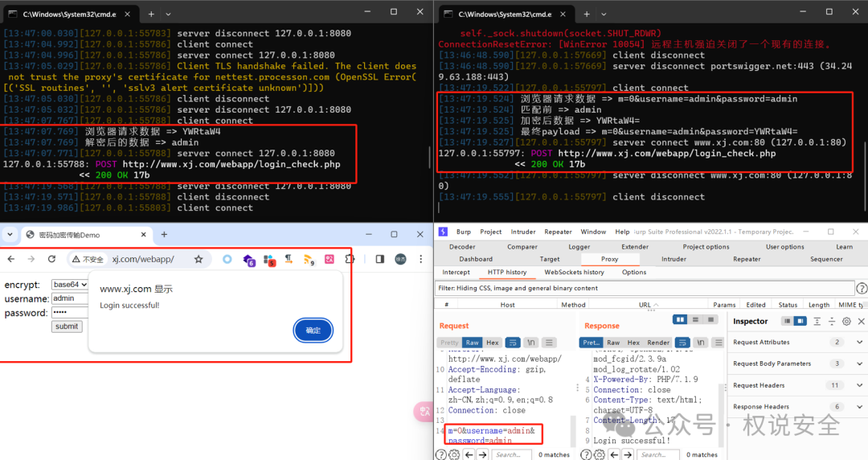The width and height of the screenshot is (868, 460).
Task: Toggle \n non-printable chars in Response pane
Action: pos(701,343)
